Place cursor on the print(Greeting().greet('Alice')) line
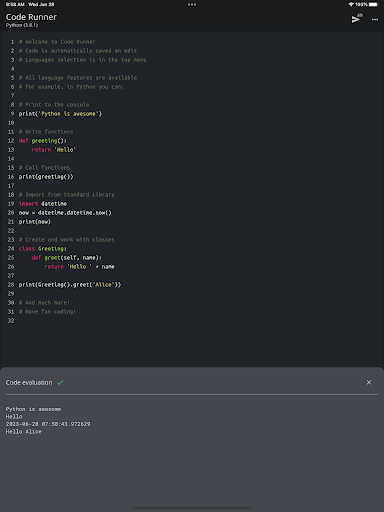 click(x=70, y=285)
